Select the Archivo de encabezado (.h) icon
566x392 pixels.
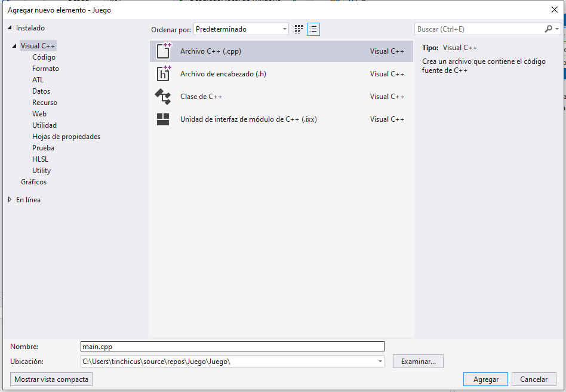point(163,74)
